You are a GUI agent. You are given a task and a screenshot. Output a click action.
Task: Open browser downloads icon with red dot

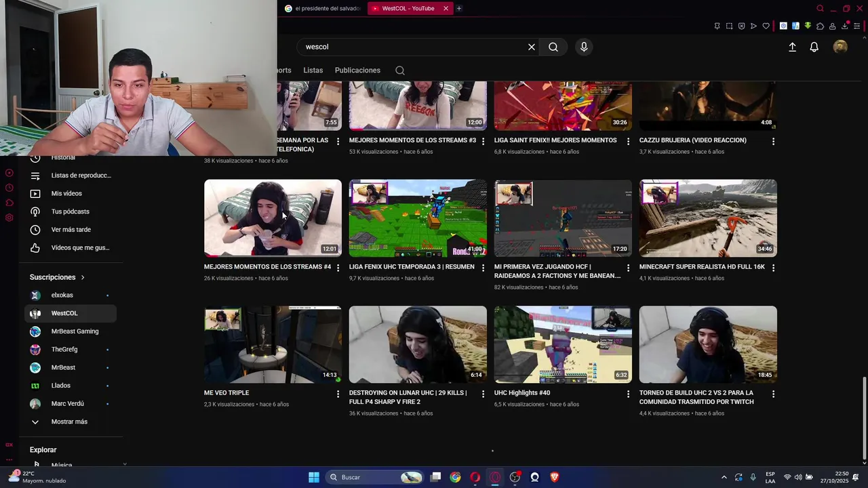point(845,26)
